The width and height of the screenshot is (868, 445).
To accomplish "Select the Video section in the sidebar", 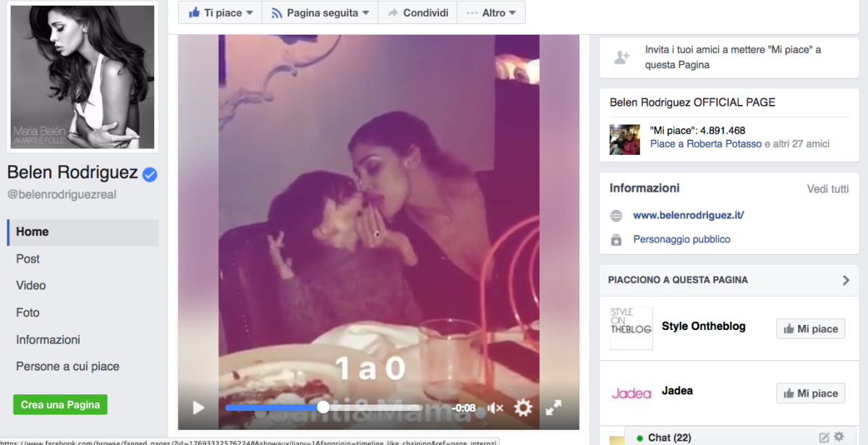I will click(x=30, y=285).
